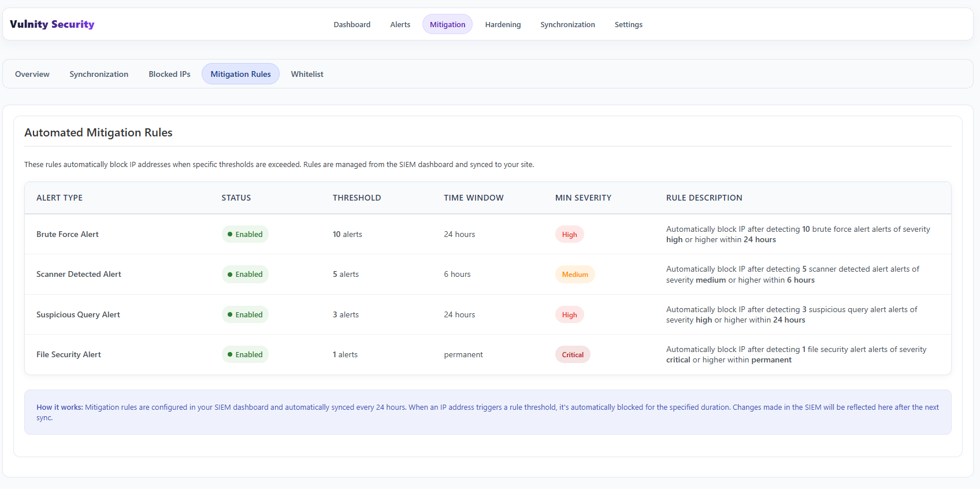The width and height of the screenshot is (980, 489).
Task: Click Enabled badge for Brute Force Alert
Action: (245, 234)
